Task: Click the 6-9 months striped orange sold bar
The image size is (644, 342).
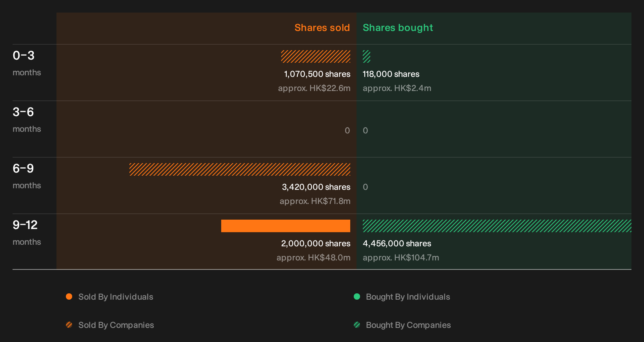Action: pyautogui.click(x=240, y=169)
